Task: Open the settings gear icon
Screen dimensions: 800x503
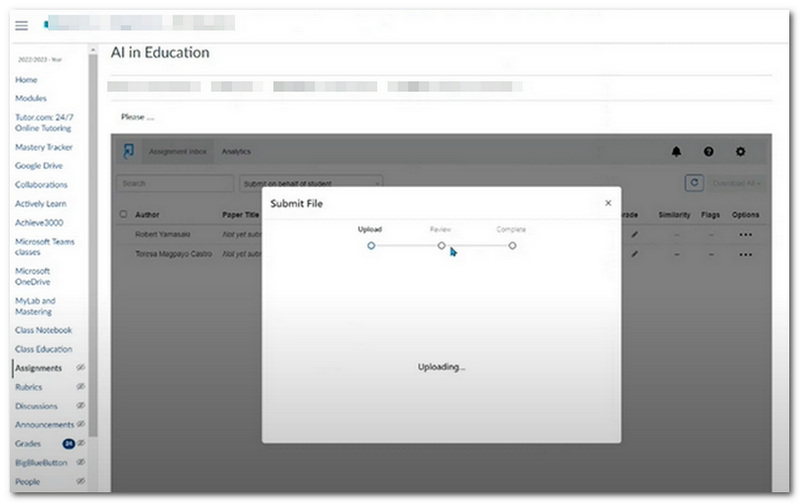Action: pos(740,151)
